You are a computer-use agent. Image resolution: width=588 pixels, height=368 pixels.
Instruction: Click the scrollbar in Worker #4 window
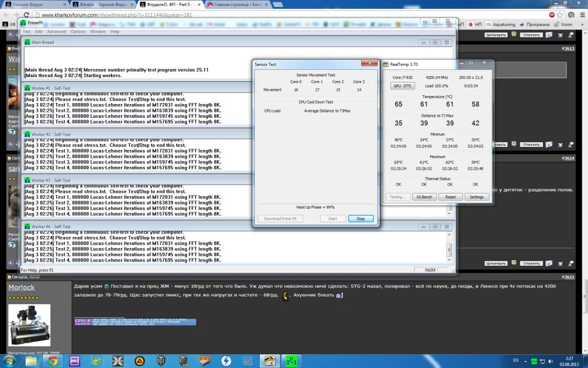coord(449,248)
